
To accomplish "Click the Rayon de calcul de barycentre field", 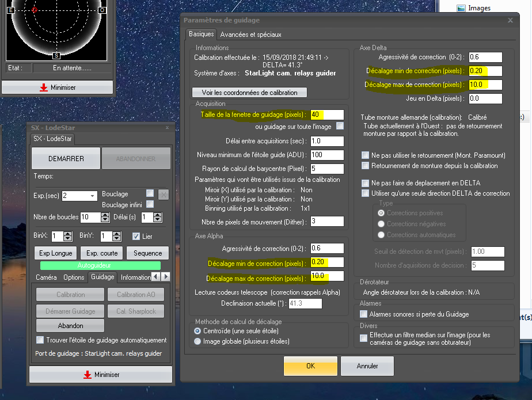I will click(327, 169).
